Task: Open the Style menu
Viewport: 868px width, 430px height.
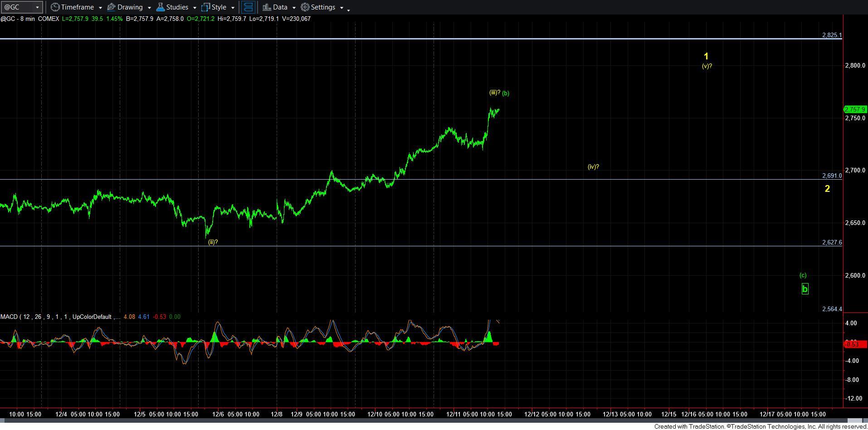Action: [218, 7]
